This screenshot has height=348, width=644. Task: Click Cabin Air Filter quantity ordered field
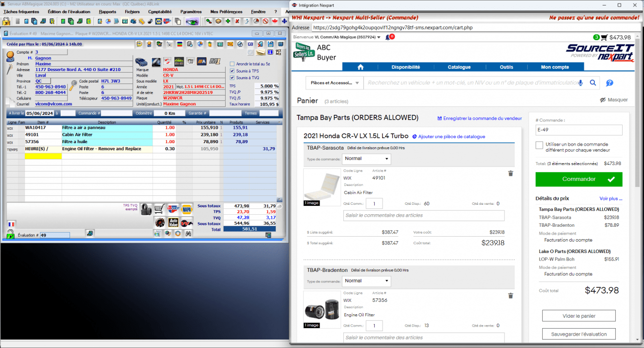pyautogui.click(x=374, y=203)
